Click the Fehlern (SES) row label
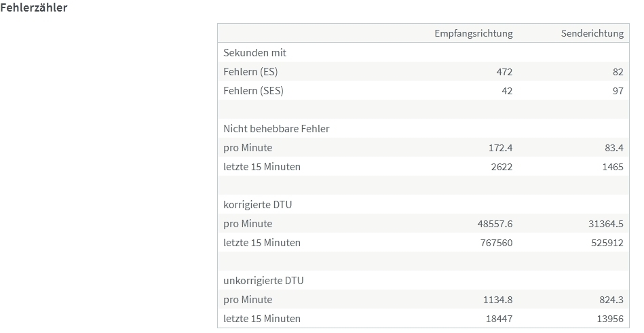This screenshot has width=644, height=333. click(253, 91)
